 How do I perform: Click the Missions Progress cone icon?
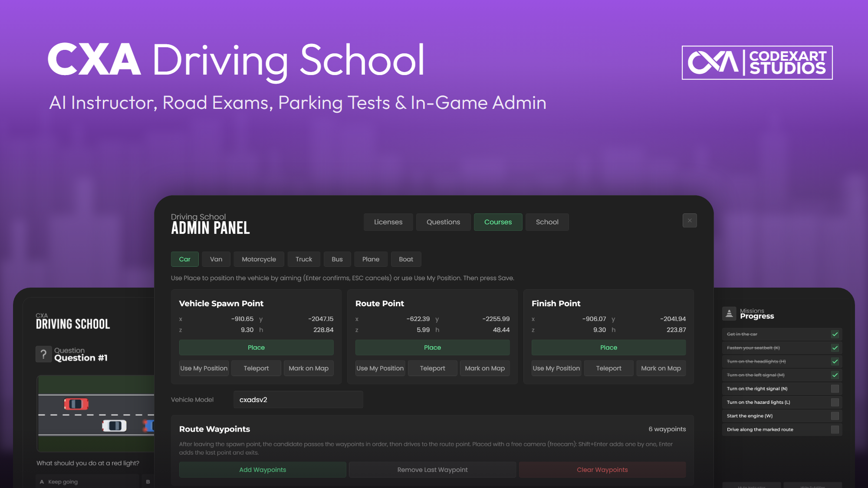729,314
